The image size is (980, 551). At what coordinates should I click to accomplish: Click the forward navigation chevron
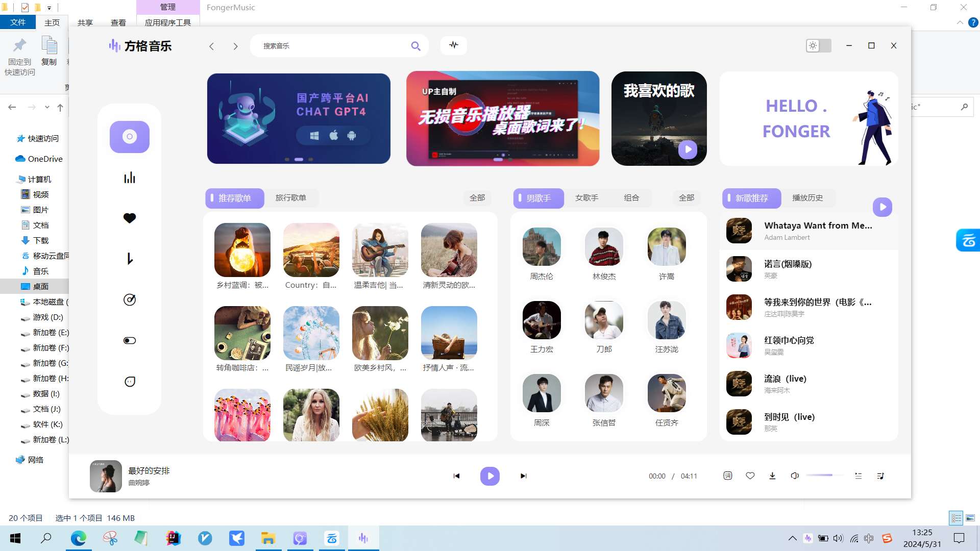click(235, 46)
